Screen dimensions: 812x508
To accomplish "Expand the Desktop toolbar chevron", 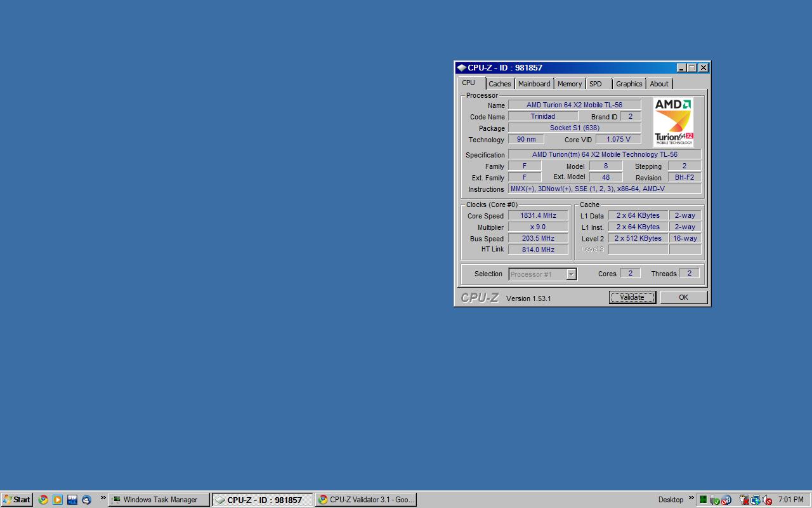I will click(x=691, y=498).
